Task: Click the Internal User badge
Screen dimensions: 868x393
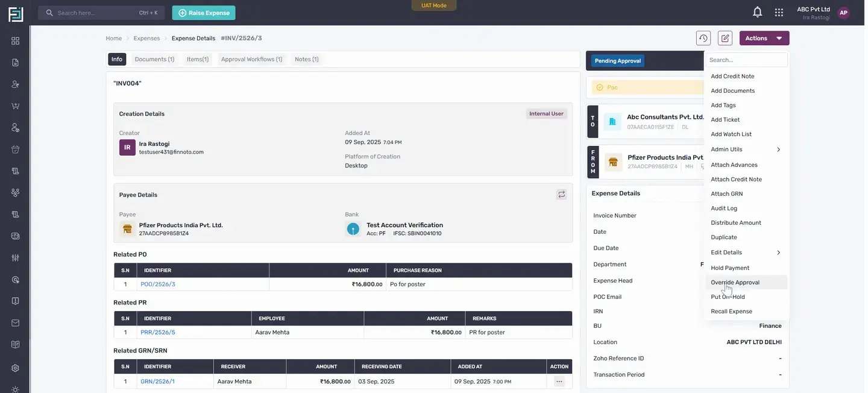Action: [x=547, y=114]
